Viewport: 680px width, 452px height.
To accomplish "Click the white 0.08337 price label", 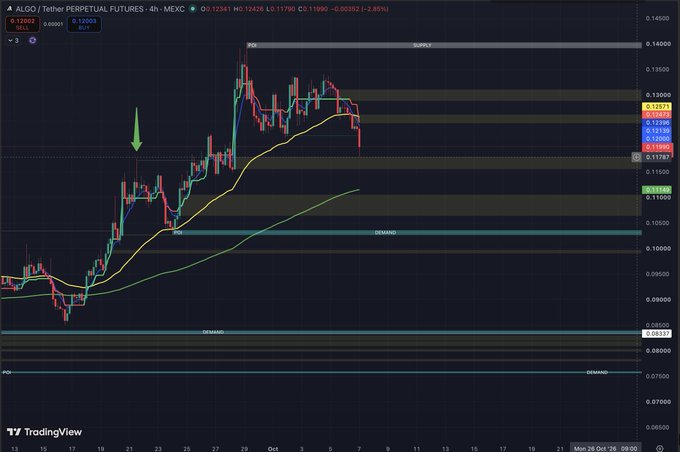I will 657,334.
